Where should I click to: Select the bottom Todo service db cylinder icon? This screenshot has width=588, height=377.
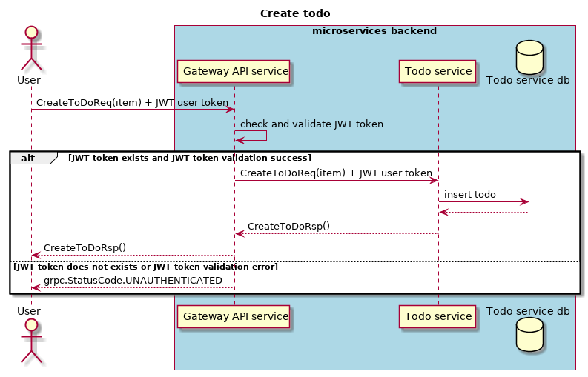tap(529, 334)
